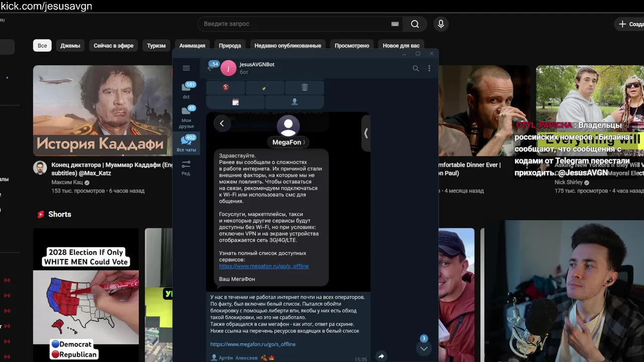Maximize the Telegram window
This screenshot has height=362, width=644.
418,54
